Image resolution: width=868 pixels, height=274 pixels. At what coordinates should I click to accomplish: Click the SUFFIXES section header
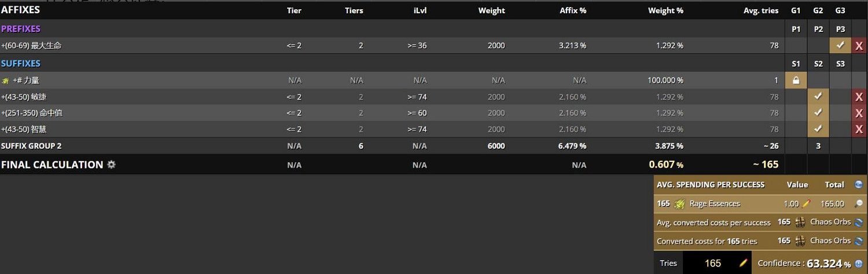point(21,63)
